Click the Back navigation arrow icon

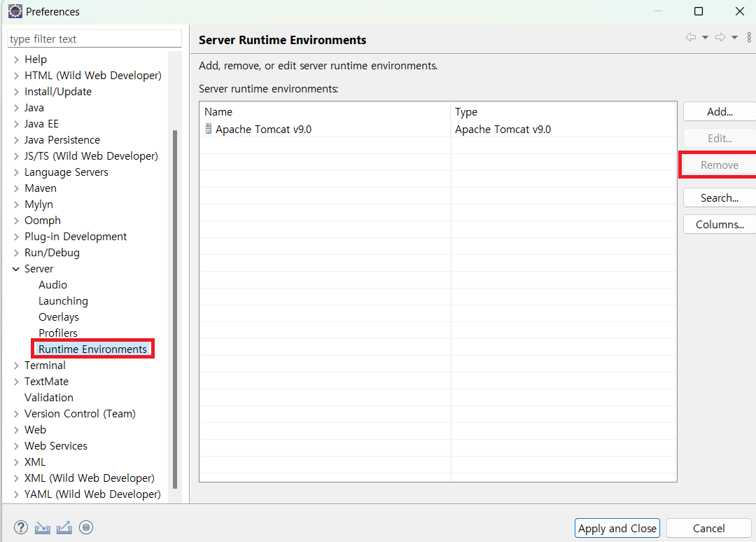click(x=690, y=37)
